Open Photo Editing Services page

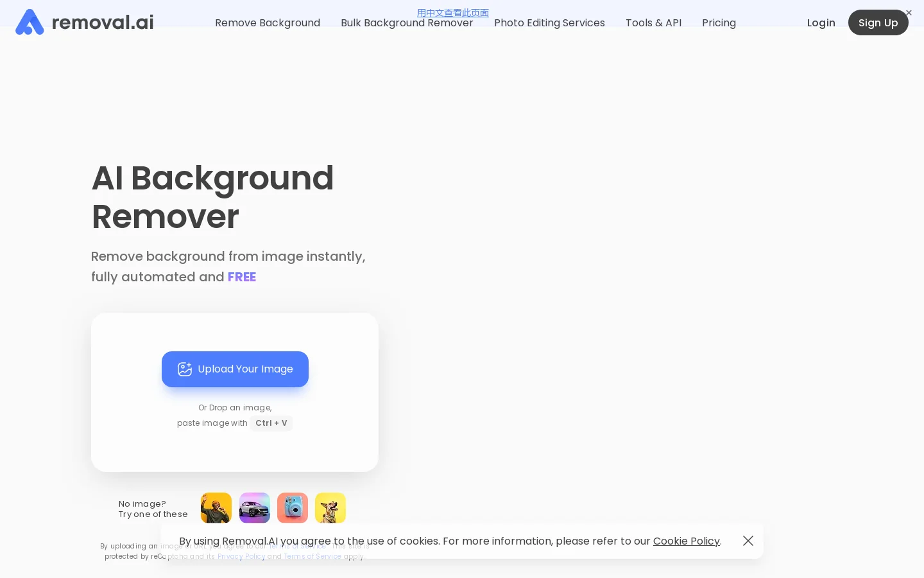549,23
